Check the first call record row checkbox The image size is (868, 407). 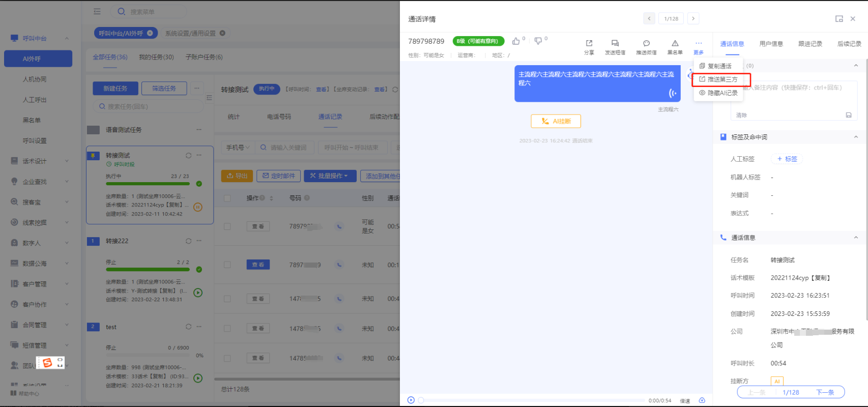click(x=227, y=226)
